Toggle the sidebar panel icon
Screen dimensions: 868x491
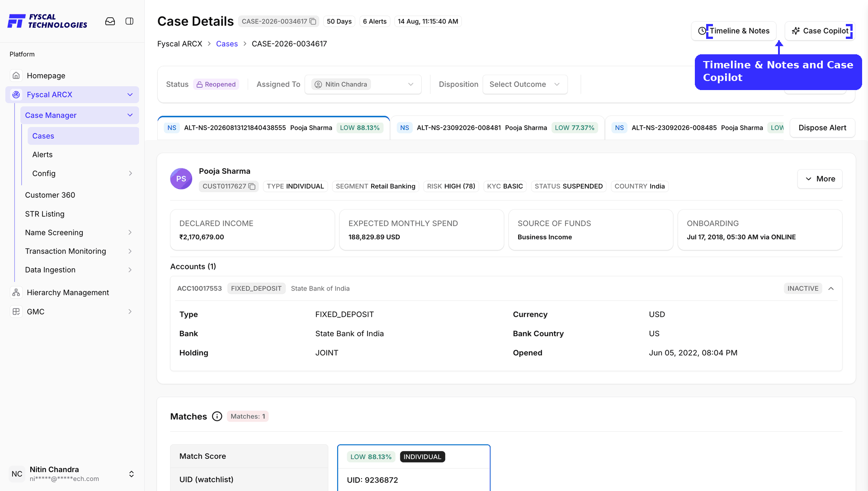tap(129, 21)
